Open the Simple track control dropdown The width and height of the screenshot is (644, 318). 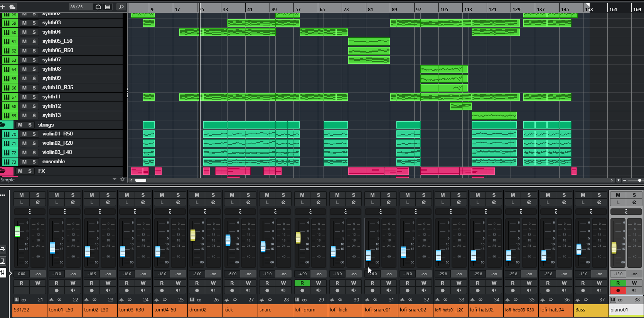(x=114, y=179)
